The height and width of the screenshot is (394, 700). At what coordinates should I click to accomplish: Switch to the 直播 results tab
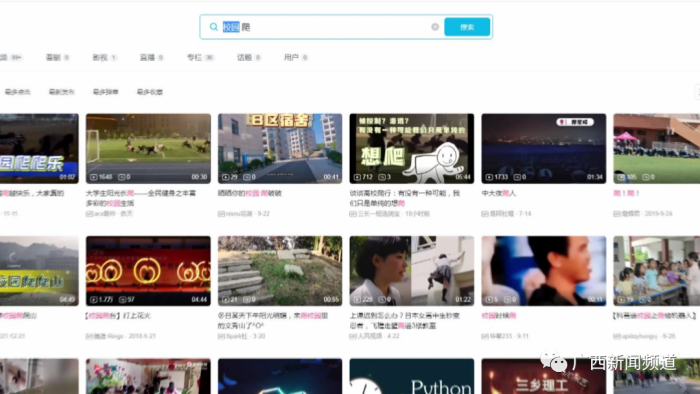pyautogui.click(x=152, y=57)
